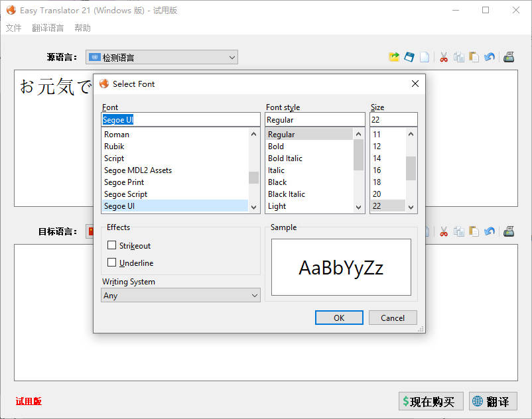Click the red 试用版 trial label
Image resolution: width=532 pixels, height=419 pixels.
pyautogui.click(x=29, y=401)
